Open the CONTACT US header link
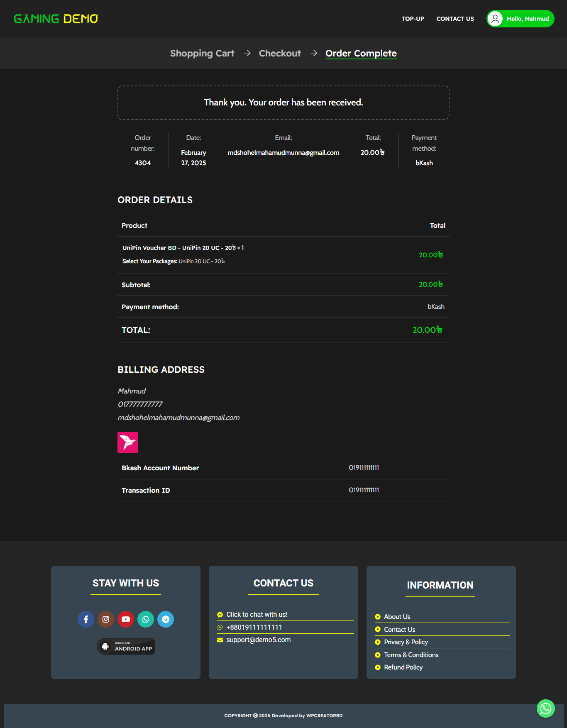Viewport: 567px width, 728px height. tap(455, 19)
